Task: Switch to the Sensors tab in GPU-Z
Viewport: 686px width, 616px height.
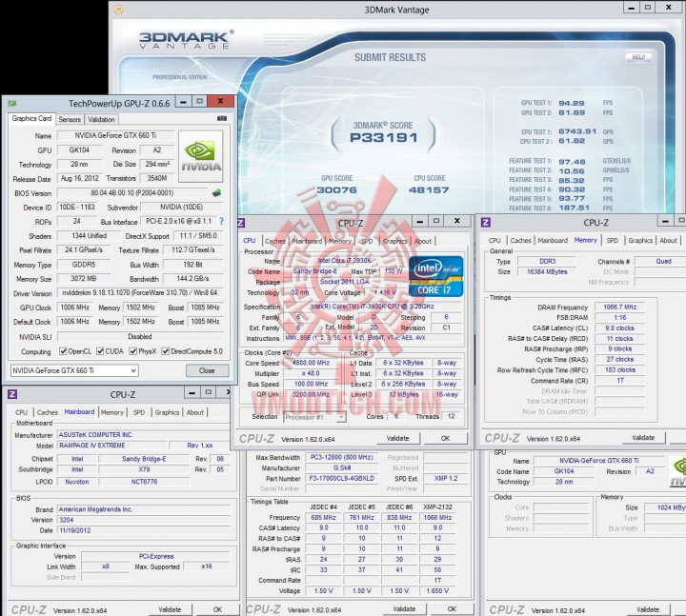Action: (x=70, y=119)
